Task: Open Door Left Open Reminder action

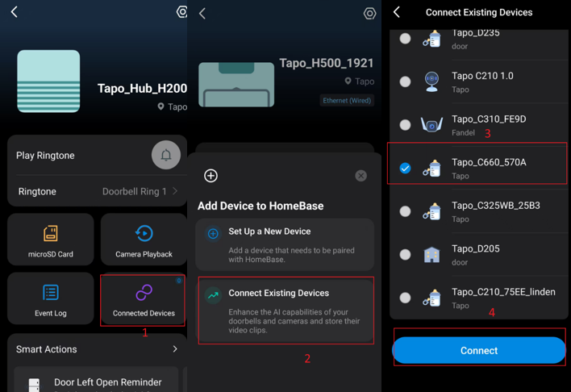Action: (96, 380)
